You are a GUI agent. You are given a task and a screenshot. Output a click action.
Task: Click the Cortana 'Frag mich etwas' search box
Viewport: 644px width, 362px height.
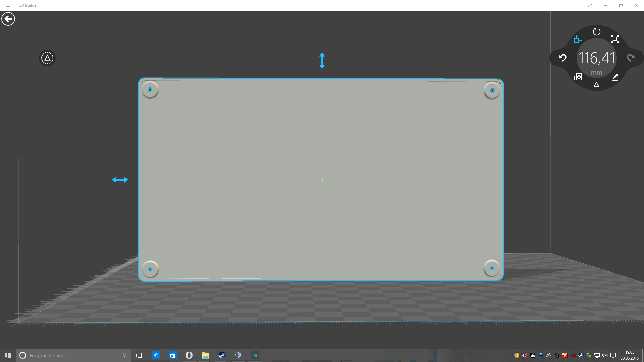74,355
